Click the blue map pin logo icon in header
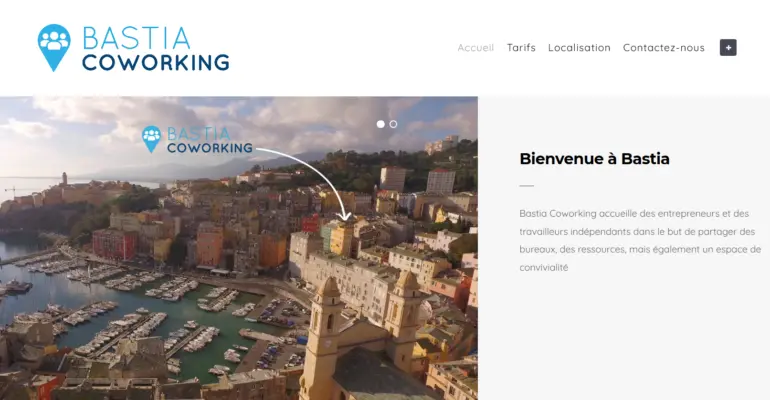The height and width of the screenshot is (400, 770). click(x=54, y=48)
